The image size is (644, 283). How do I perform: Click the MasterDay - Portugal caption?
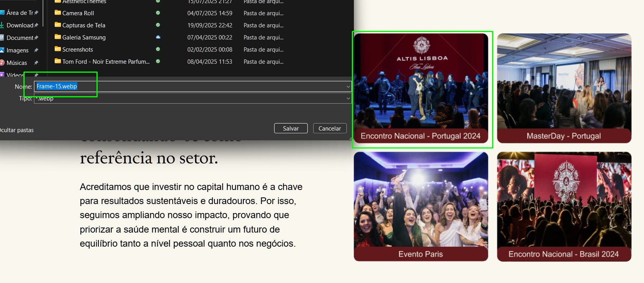564,136
